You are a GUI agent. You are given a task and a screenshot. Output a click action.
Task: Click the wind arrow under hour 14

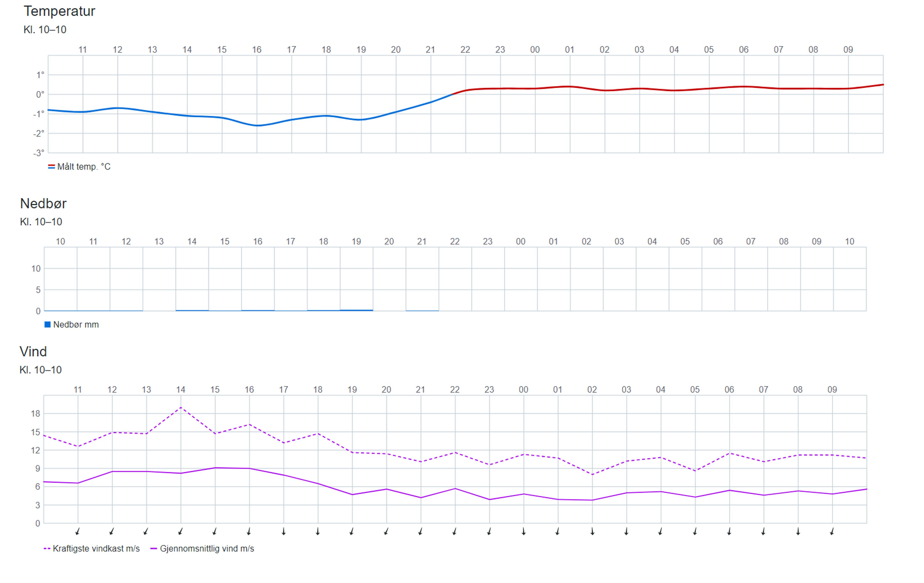click(180, 532)
